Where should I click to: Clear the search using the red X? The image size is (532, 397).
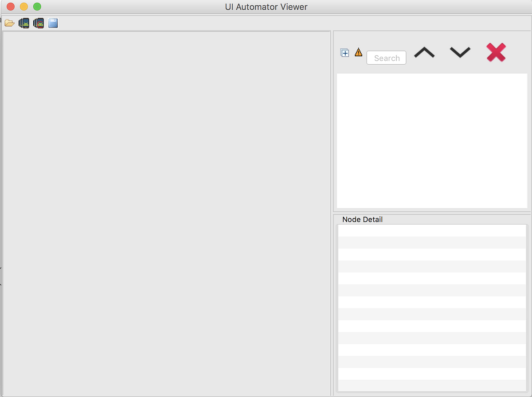tap(496, 52)
